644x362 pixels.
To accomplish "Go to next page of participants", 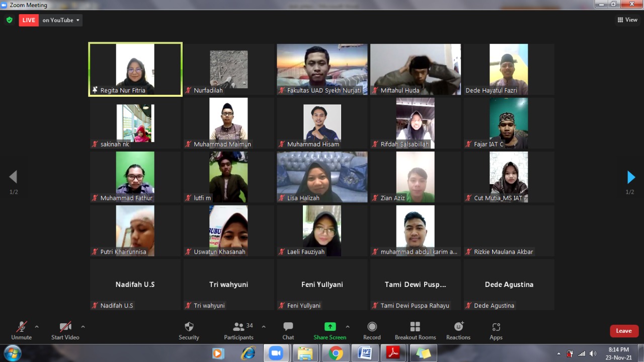I will [x=630, y=177].
